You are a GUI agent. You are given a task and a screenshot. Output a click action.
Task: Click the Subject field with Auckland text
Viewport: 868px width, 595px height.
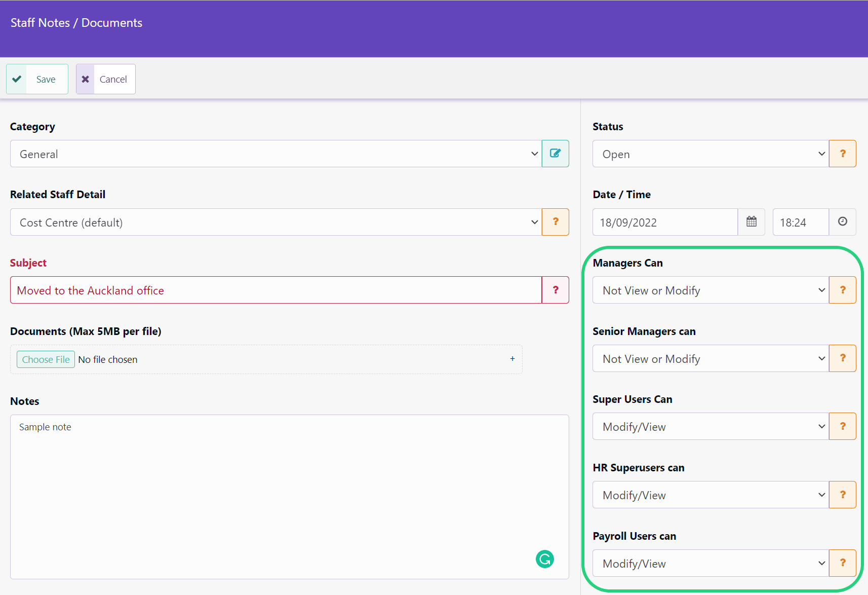276,290
